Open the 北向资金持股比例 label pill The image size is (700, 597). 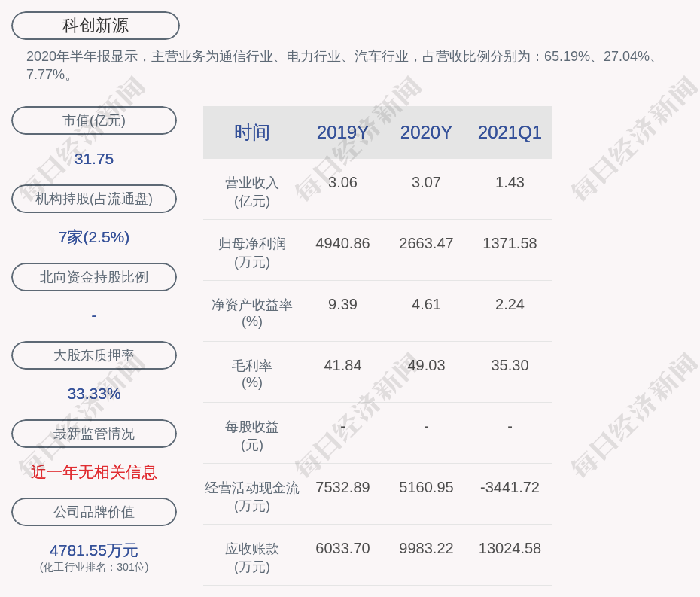coord(94,277)
